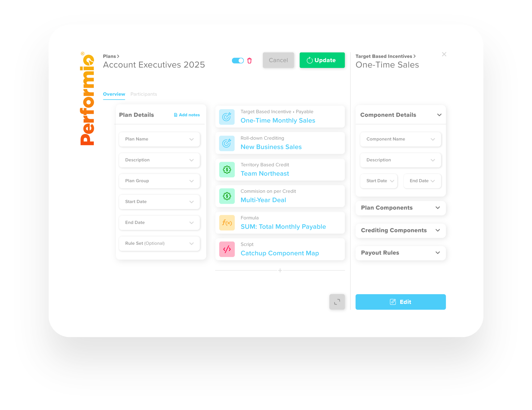Toggle the active plan status switch
Viewport: 532px width, 410px height.
[237, 60]
